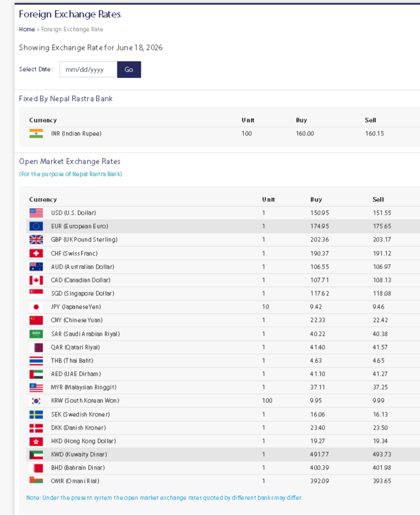Click the China flag icon
420x515 pixels.
(x=36, y=320)
